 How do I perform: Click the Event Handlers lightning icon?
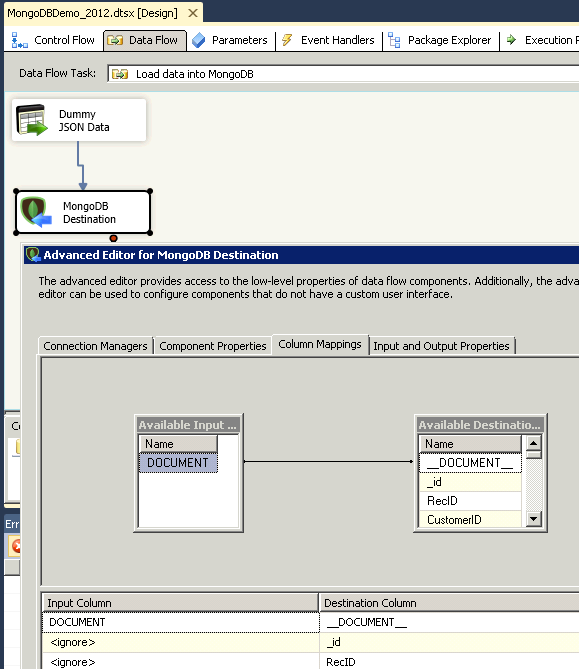(287, 40)
